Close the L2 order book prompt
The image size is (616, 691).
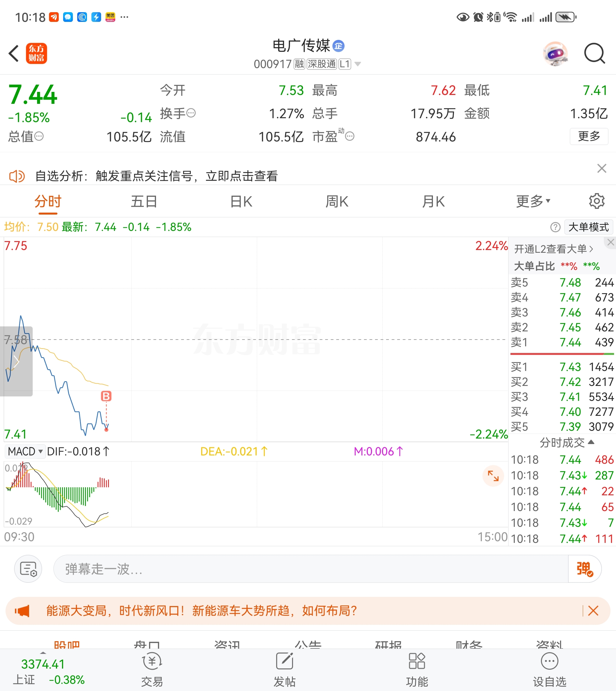coord(610,242)
